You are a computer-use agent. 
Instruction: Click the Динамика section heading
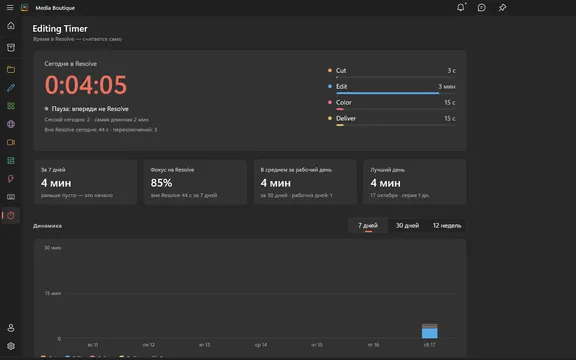pos(47,226)
